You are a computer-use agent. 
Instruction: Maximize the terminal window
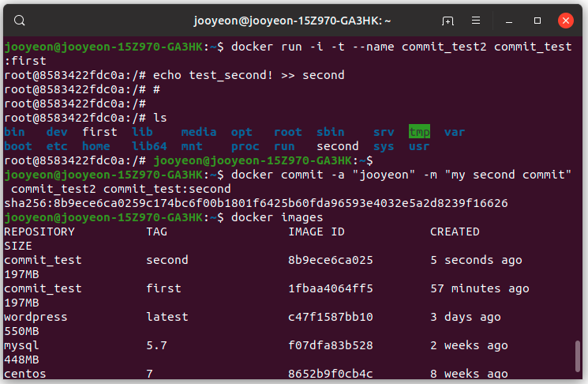click(537, 21)
